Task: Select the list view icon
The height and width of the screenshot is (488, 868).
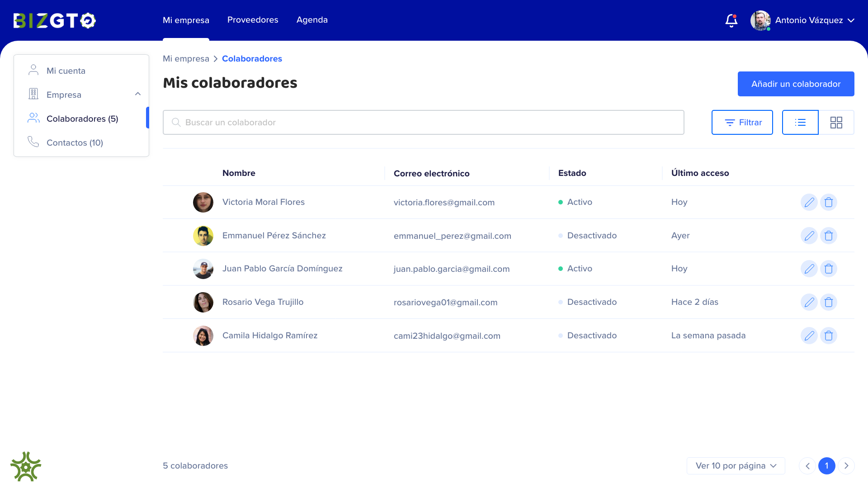Action: pos(800,122)
